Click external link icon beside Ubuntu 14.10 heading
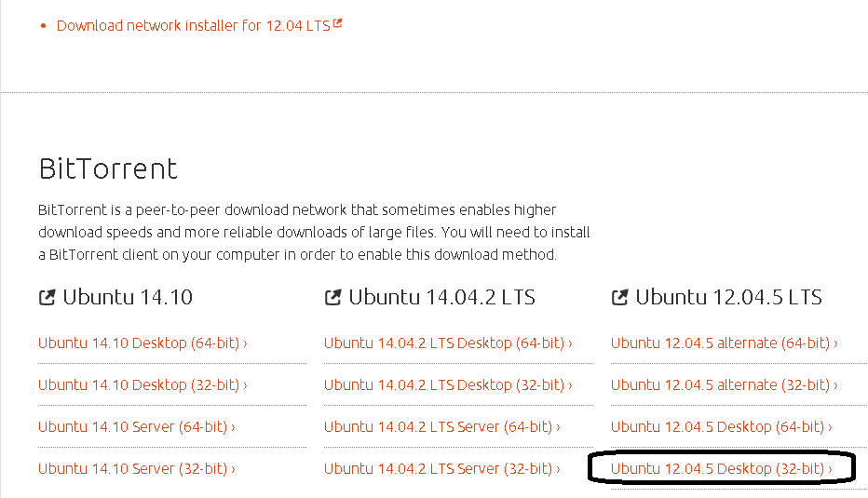 click(47, 299)
